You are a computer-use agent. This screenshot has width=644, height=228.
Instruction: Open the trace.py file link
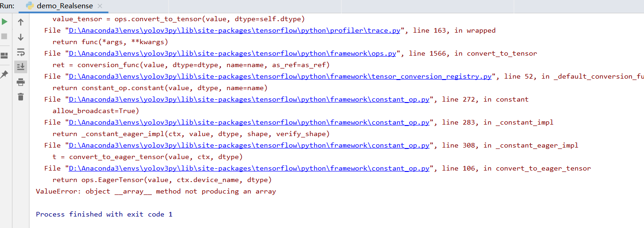click(x=234, y=30)
